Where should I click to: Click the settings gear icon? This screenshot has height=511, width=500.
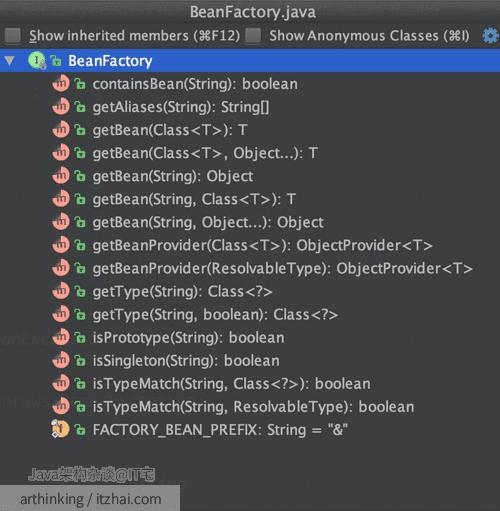tap(490, 36)
